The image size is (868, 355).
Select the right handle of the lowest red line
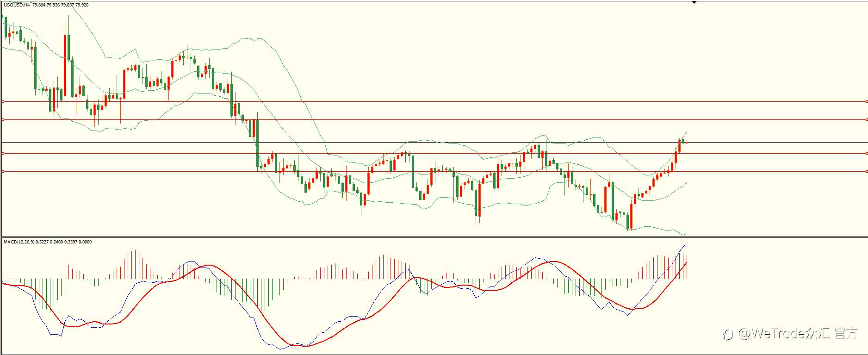pyautogui.click(x=866, y=171)
